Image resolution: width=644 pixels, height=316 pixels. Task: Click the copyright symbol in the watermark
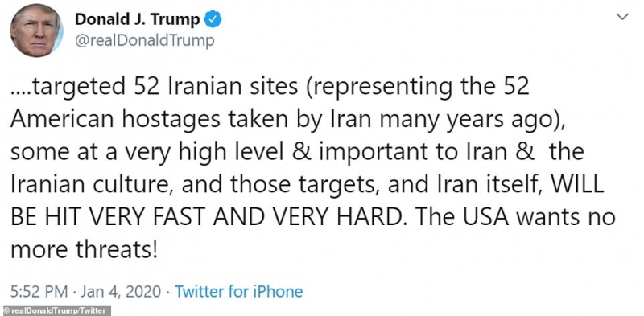click(6, 310)
